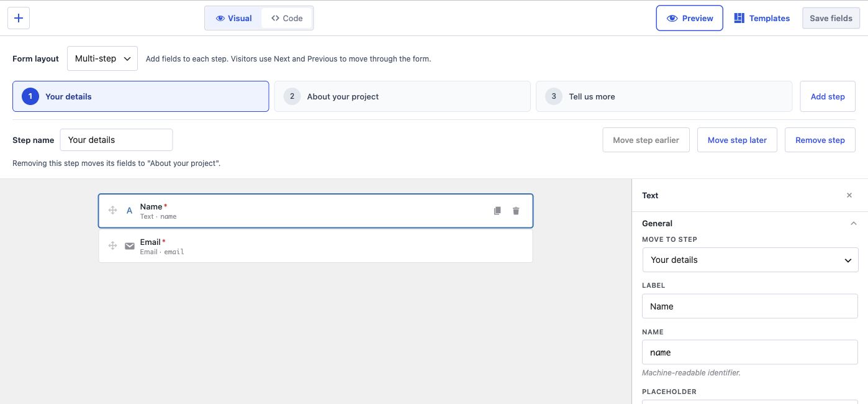The height and width of the screenshot is (404, 868).
Task: Edit the Step name input field
Action: coord(116,140)
